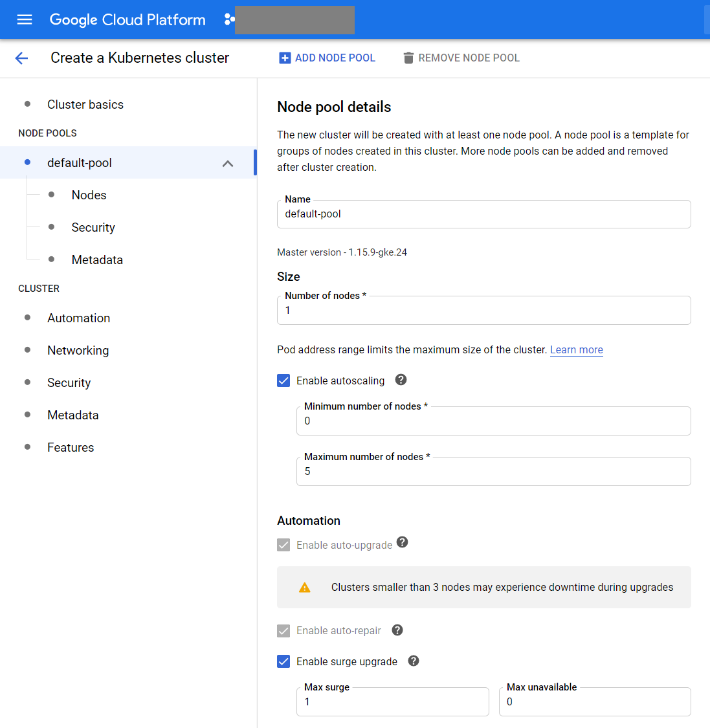The height and width of the screenshot is (728, 710).
Task: Click the Maximum number of nodes field
Action: click(494, 471)
